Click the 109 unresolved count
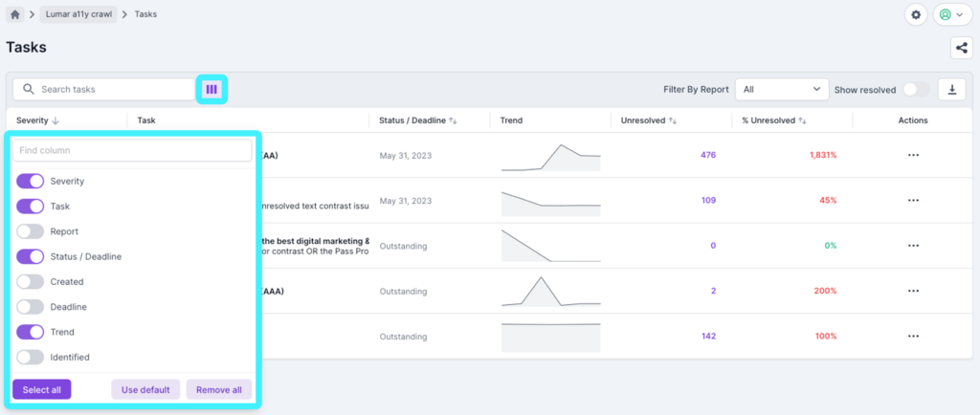 [x=708, y=200]
